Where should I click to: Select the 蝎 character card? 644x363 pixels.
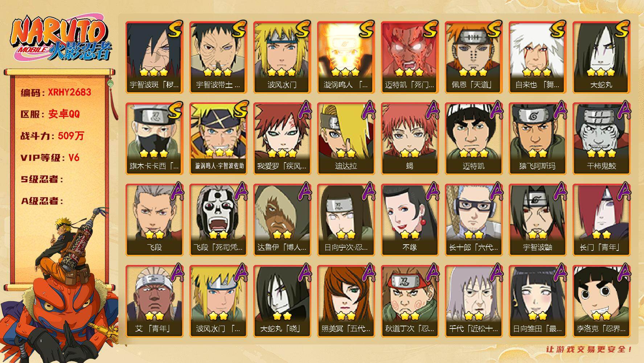point(410,139)
